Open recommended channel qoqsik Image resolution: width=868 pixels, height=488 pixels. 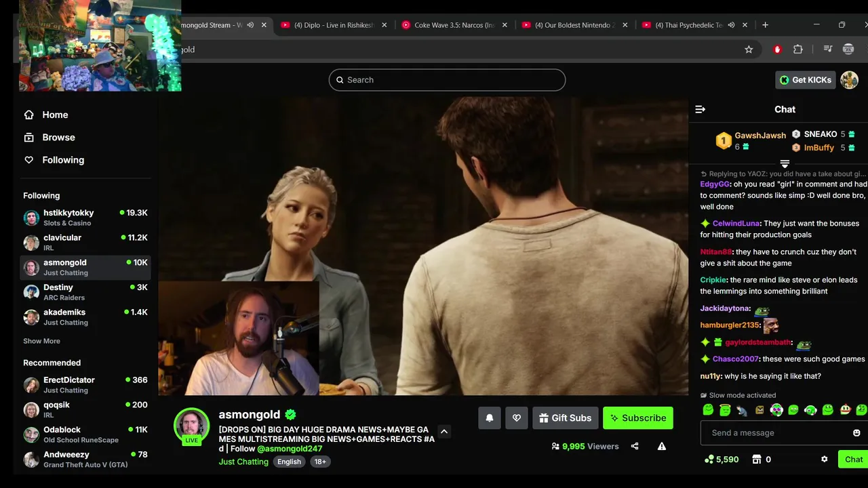click(85, 409)
